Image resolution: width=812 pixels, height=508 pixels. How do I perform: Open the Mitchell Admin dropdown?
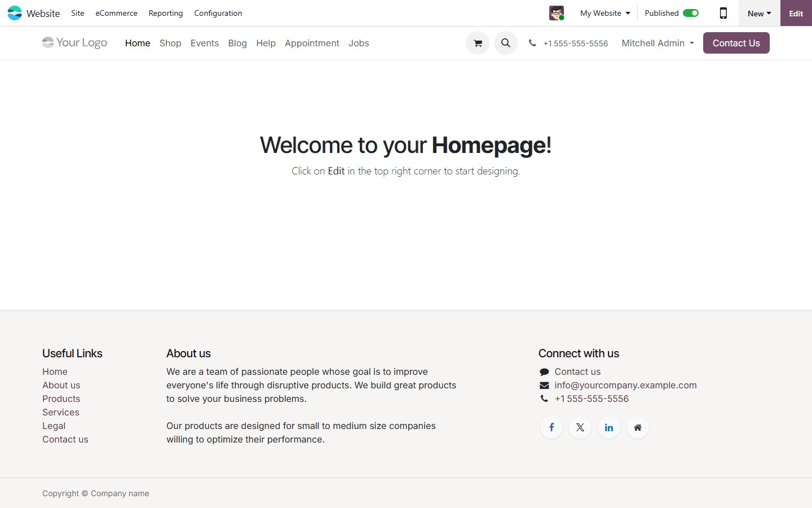click(x=657, y=42)
